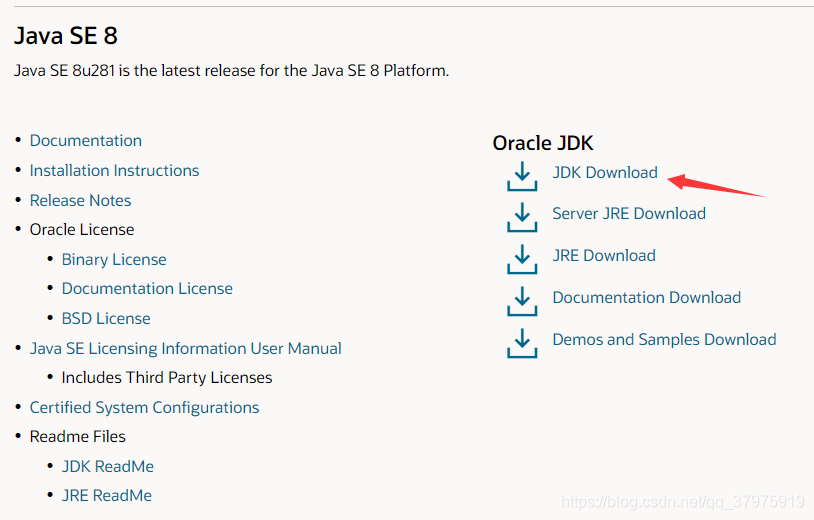Open the Documentation Download link
Image resolution: width=814 pixels, height=520 pixels.
(x=646, y=297)
